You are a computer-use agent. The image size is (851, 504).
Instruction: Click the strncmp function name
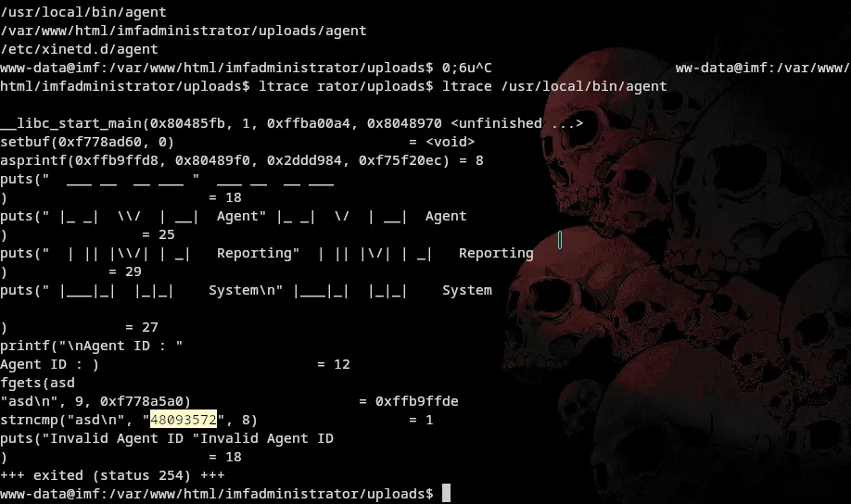pyautogui.click(x=30, y=420)
